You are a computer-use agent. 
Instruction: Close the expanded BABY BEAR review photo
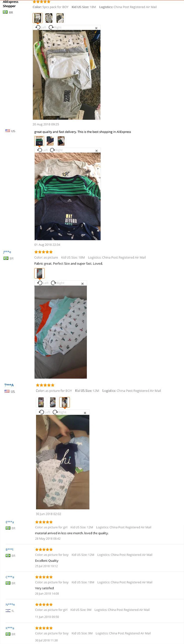pos(96,28)
